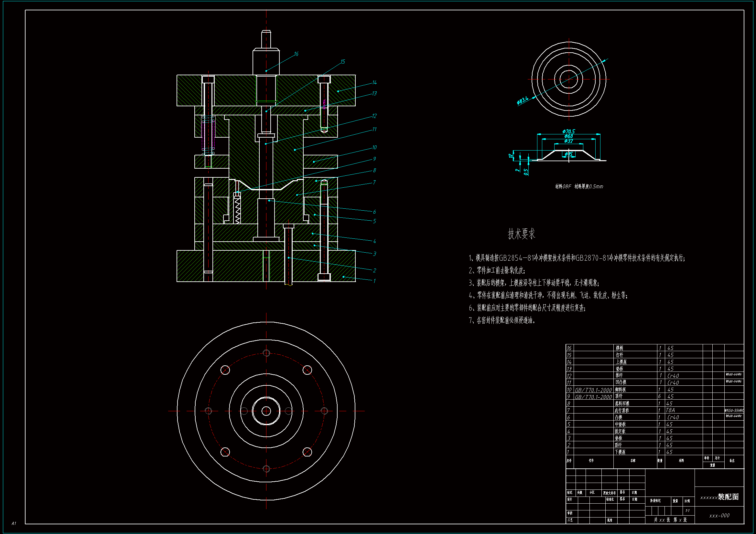The height and width of the screenshot is (534, 756).
Task: Click the Φ70.5 dimension label
Action: pyautogui.click(x=568, y=131)
